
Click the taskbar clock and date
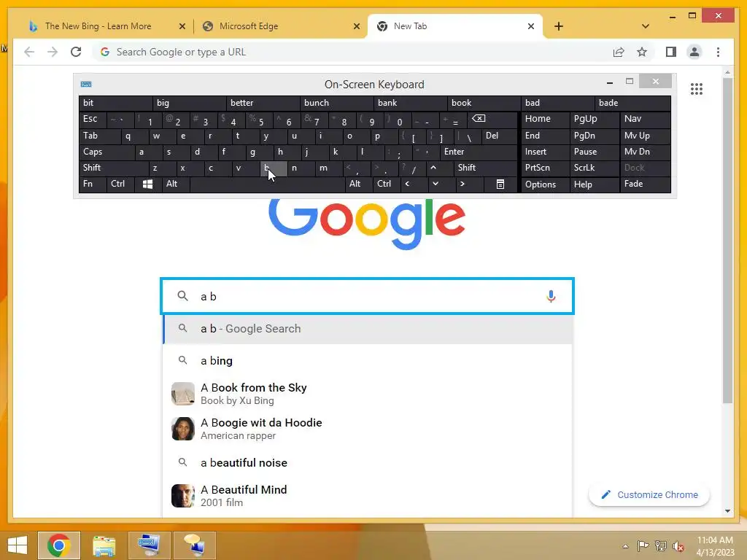click(715, 546)
